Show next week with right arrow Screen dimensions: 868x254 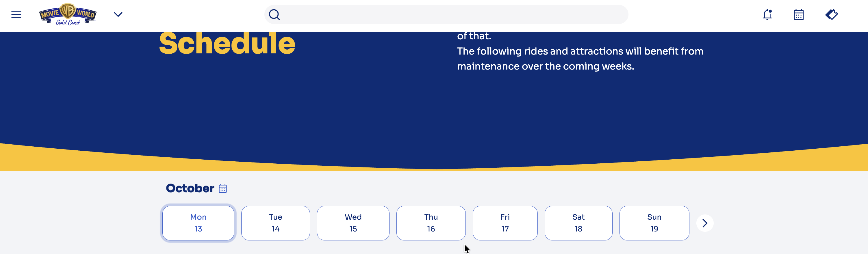coord(704,223)
